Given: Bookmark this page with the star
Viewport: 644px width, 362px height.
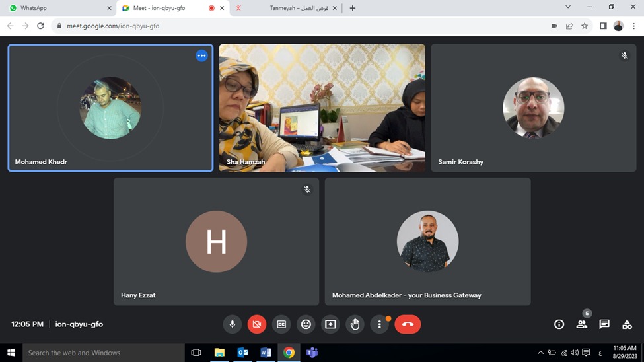Looking at the screenshot, I should click(585, 26).
